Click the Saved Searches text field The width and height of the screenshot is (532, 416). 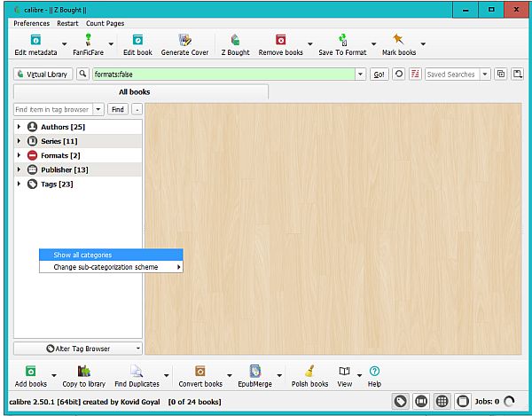(x=452, y=74)
